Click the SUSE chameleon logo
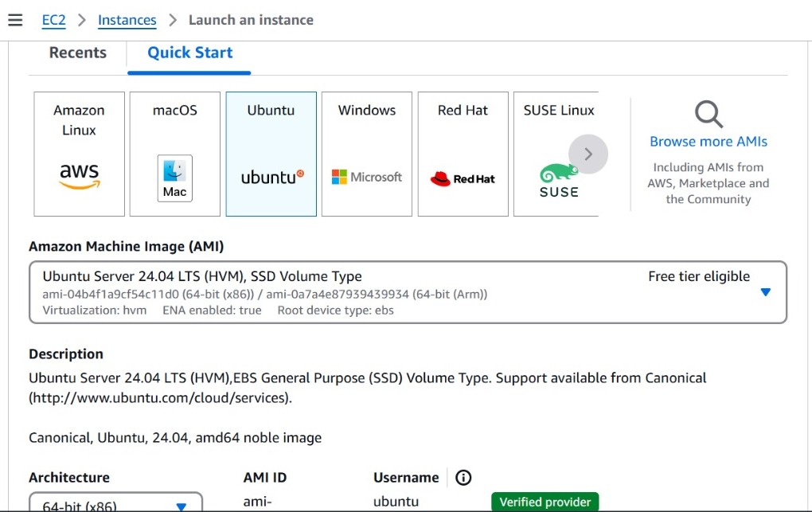Image resolution: width=812 pixels, height=512 pixels. 558,180
